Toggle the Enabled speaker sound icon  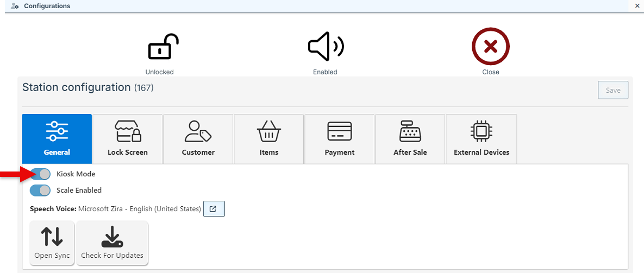pyautogui.click(x=326, y=47)
